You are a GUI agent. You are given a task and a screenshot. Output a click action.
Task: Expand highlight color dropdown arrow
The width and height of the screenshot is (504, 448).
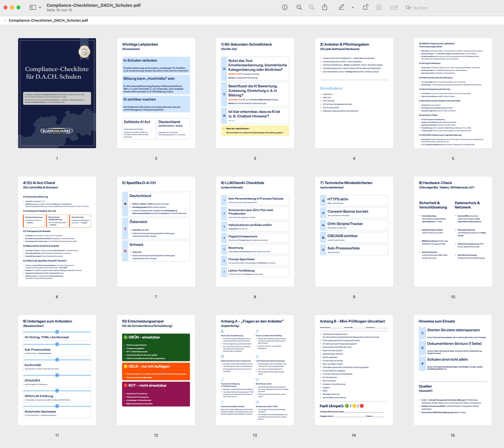click(x=353, y=8)
